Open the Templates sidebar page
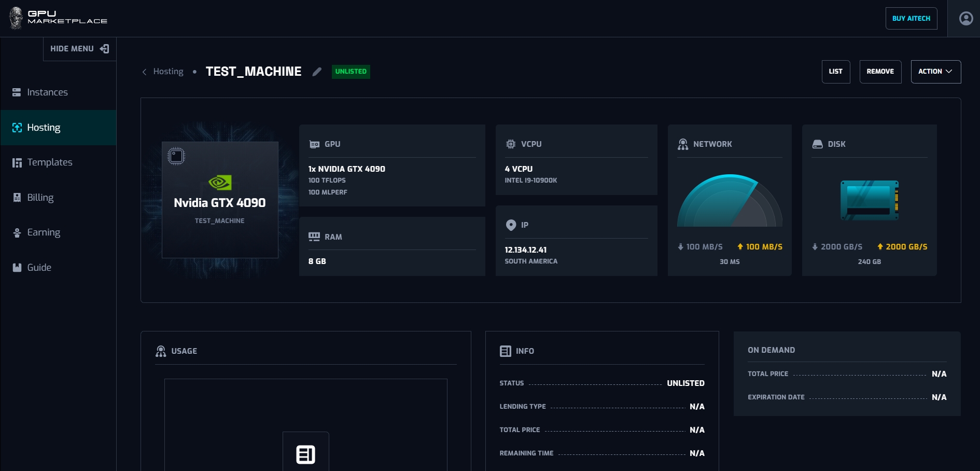 tap(49, 162)
